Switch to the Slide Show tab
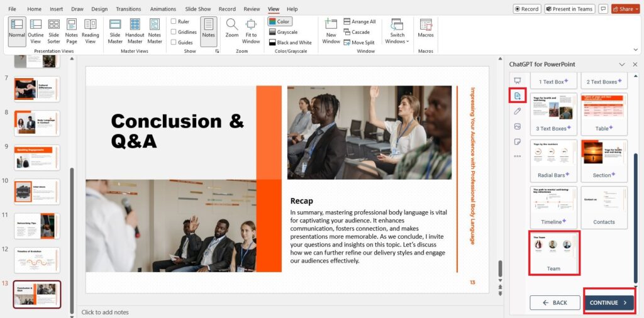This screenshot has height=318, width=644. (198, 9)
